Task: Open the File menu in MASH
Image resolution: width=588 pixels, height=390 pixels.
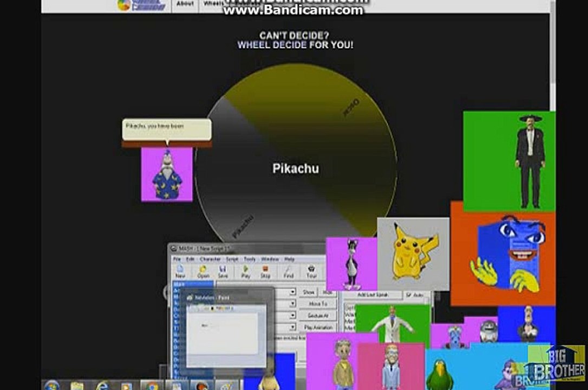Action: (x=177, y=259)
